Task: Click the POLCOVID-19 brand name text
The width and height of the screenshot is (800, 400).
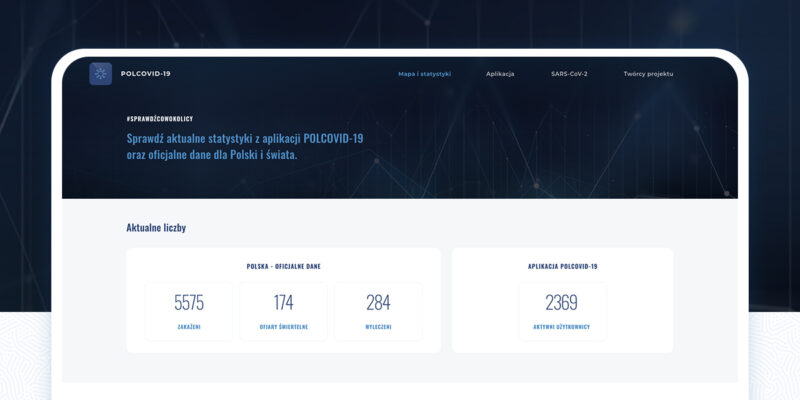Action: (x=145, y=74)
